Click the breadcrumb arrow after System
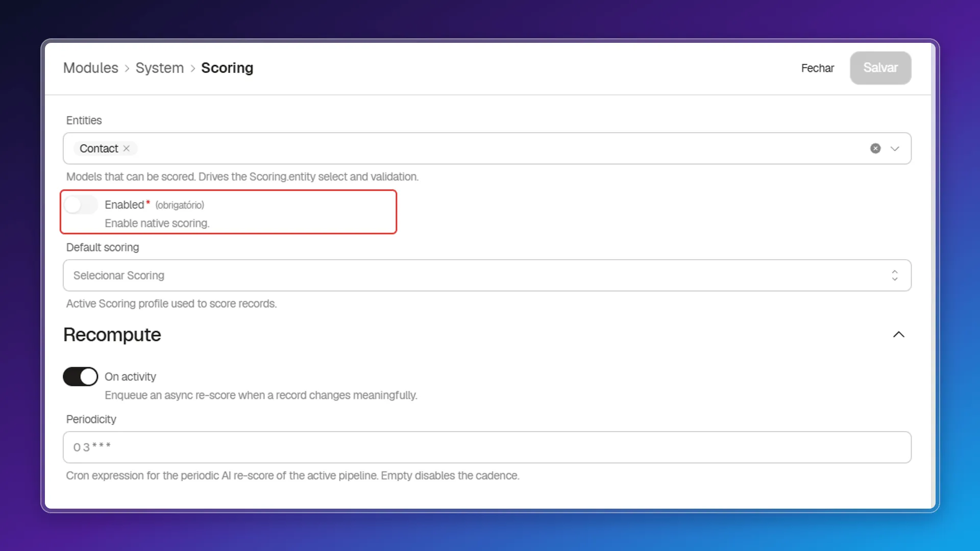Image resolution: width=980 pixels, height=551 pixels. point(193,68)
